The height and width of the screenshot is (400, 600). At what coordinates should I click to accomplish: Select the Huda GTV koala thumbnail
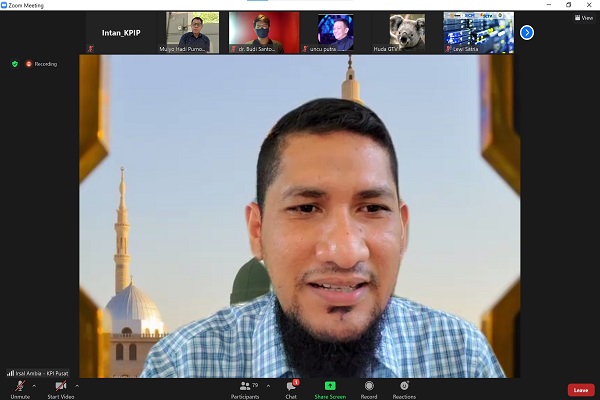point(406,32)
